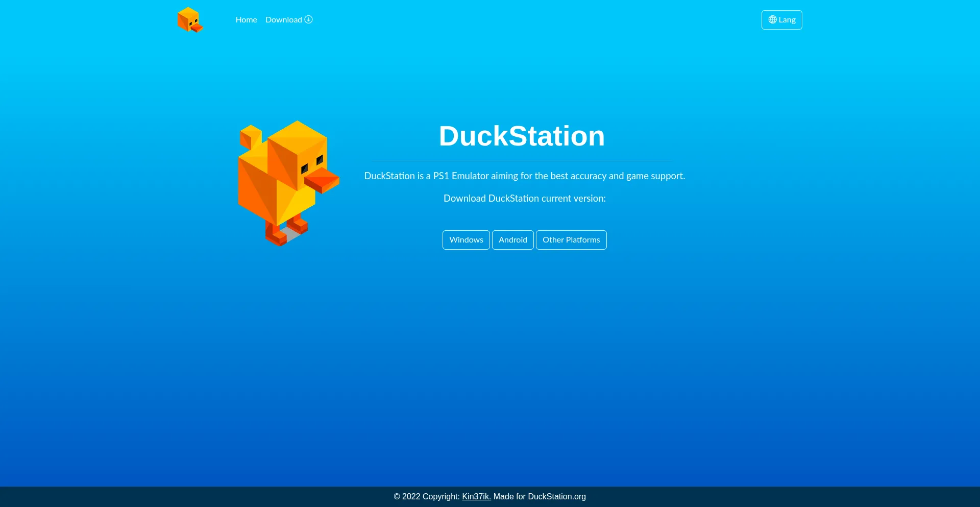Screen dimensions: 980x507
Task: Click the circled down-arrow icon beside Download
Action: (x=309, y=19)
